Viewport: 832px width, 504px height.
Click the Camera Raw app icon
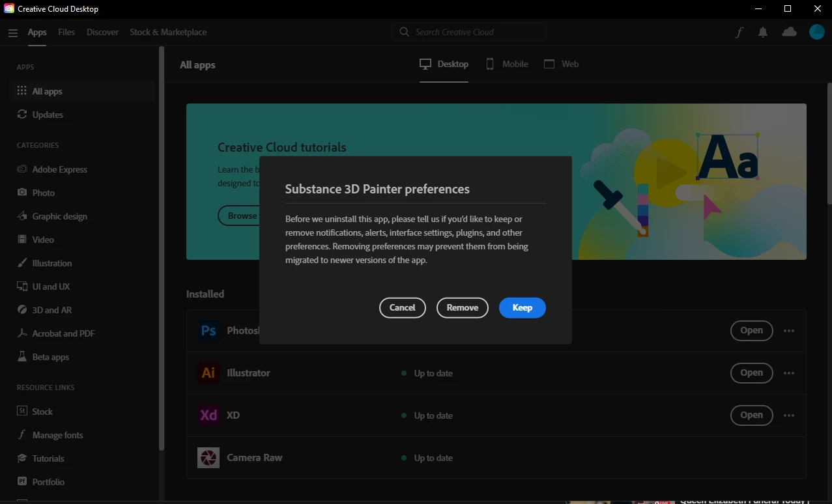pyautogui.click(x=208, y=458)
